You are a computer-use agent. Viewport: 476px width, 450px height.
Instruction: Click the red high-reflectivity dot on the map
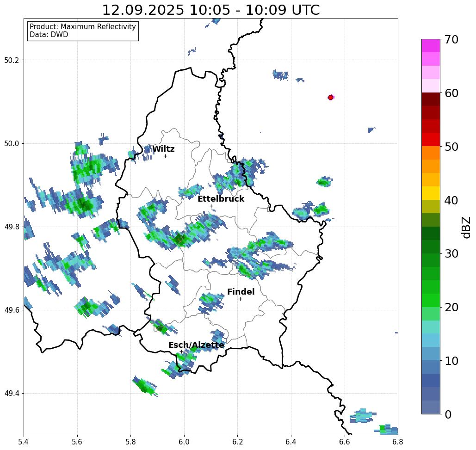click(x=331, y=98)
